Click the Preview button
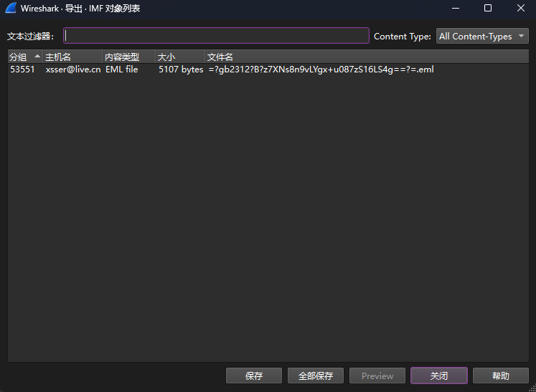 click(x=377, y=376)
